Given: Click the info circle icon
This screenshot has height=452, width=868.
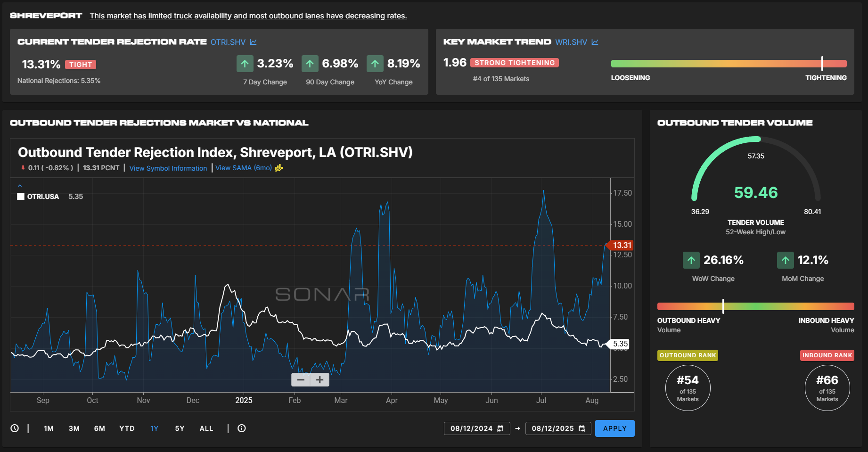Looking at the screenshot, I should click(242, 428).
